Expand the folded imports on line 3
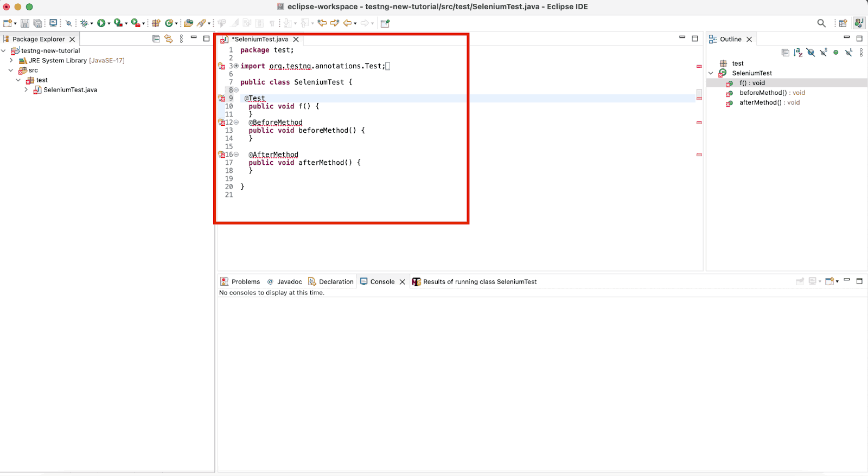The height and width of the screenshot is (476, 868). pyautogui.click(x=236, y=66)
